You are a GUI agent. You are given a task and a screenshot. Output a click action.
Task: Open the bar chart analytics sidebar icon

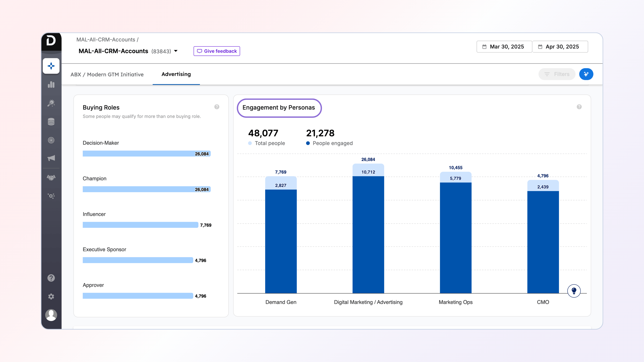[51, 85]
